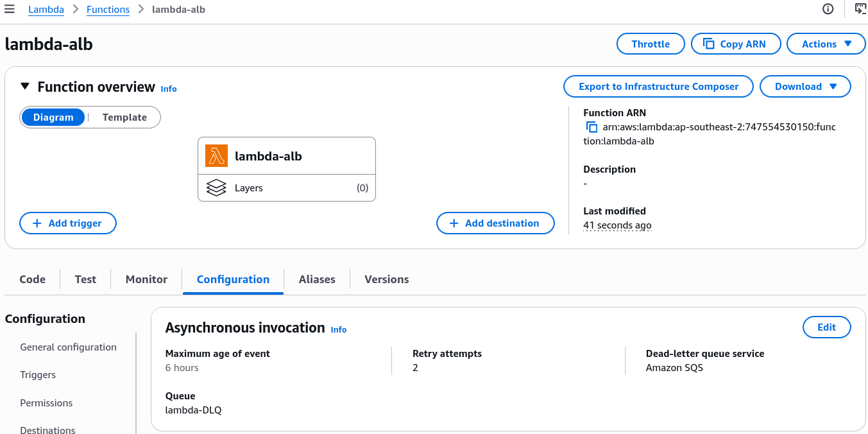
Task: Select the Diagram view toggle
Action: click(x=53, y=117)
